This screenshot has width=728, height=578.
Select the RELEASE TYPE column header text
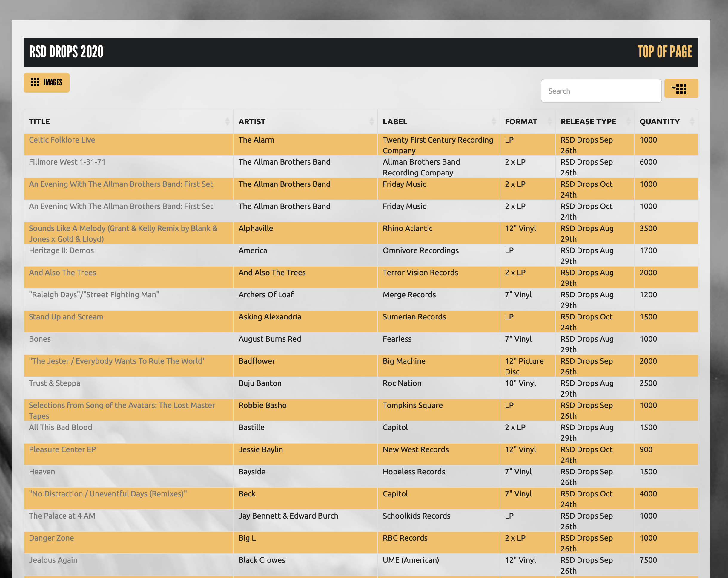click(x=588, y=122)
